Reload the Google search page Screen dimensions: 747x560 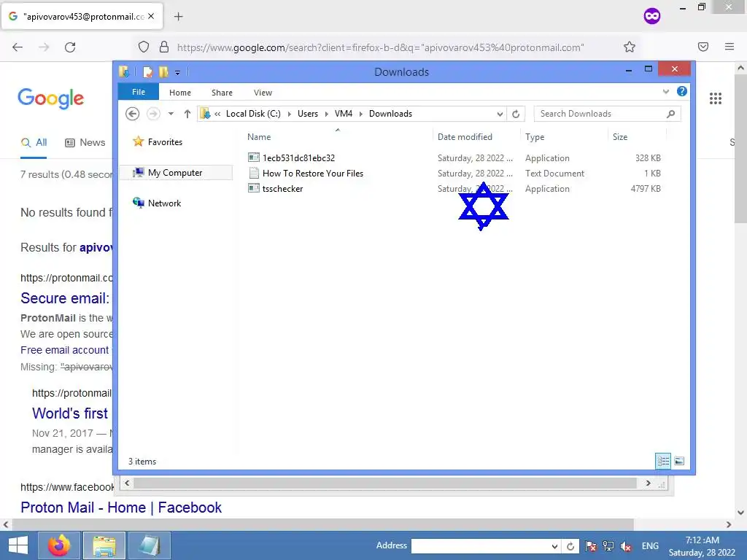click(x=70, y=47)
